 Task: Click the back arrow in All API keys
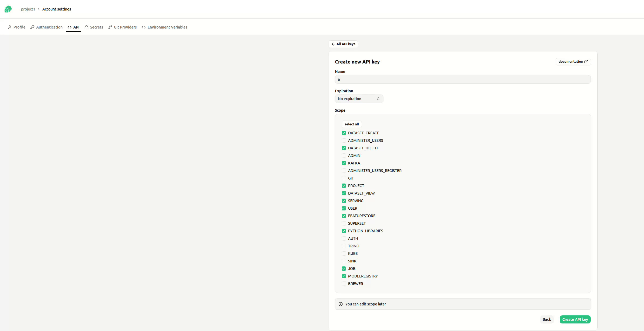pyautogui.click(x=333, y=44)
